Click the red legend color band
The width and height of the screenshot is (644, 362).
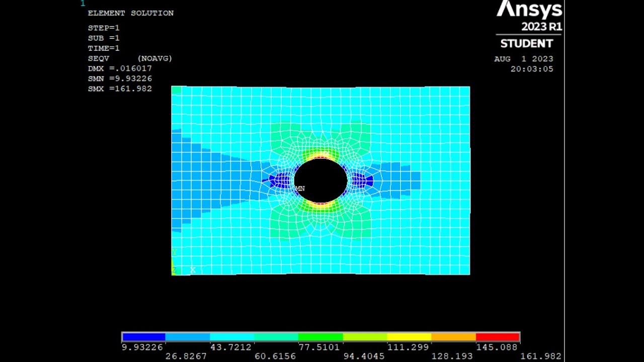point(497,337)
